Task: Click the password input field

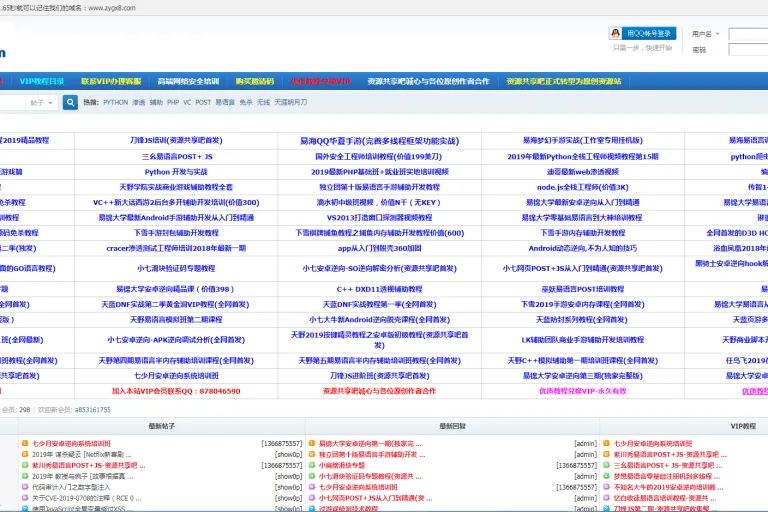Action: click(x=748, y=49)
